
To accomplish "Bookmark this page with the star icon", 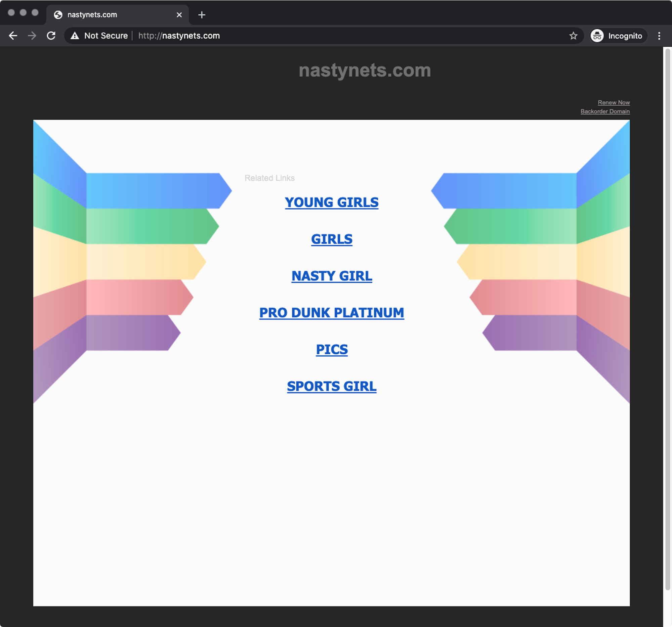I will (x=573, y=36).
